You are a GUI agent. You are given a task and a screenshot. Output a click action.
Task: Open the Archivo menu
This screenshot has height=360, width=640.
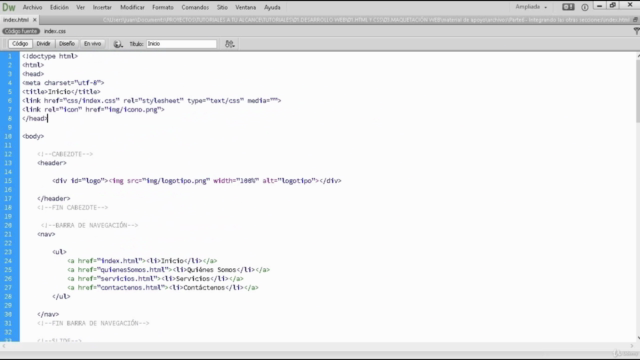tap(32, 7)
